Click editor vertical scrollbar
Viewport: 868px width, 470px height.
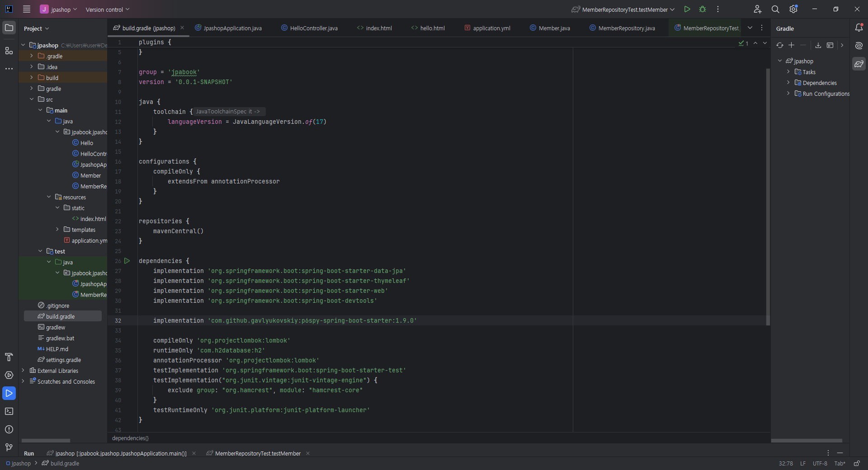click(x=768, y=197)
